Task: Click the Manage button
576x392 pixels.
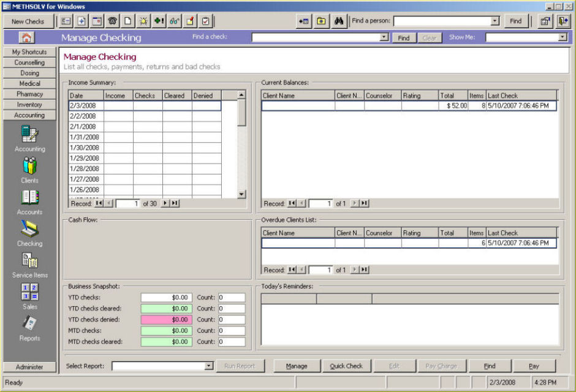Action: pyautogui.click(x=297, y=366)
